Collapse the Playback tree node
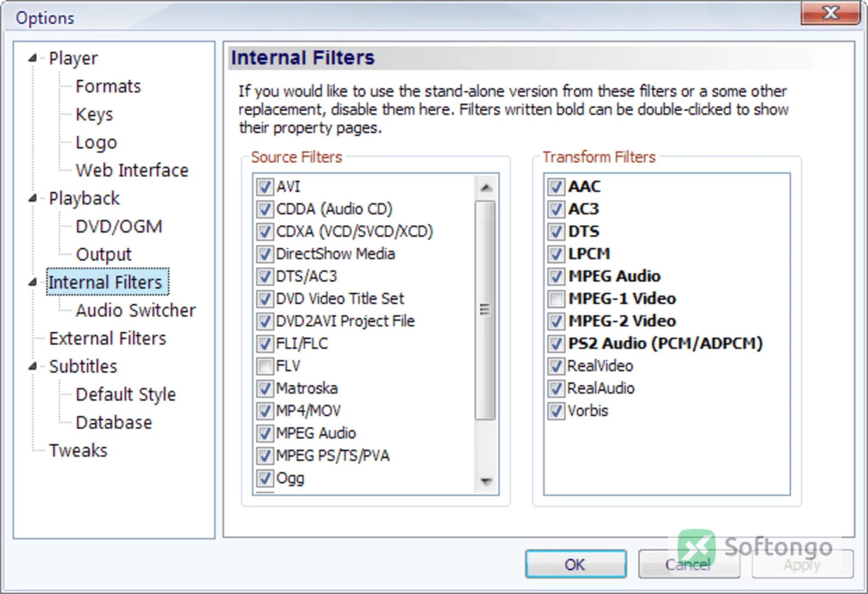868x594 pixels. [33, 198]
